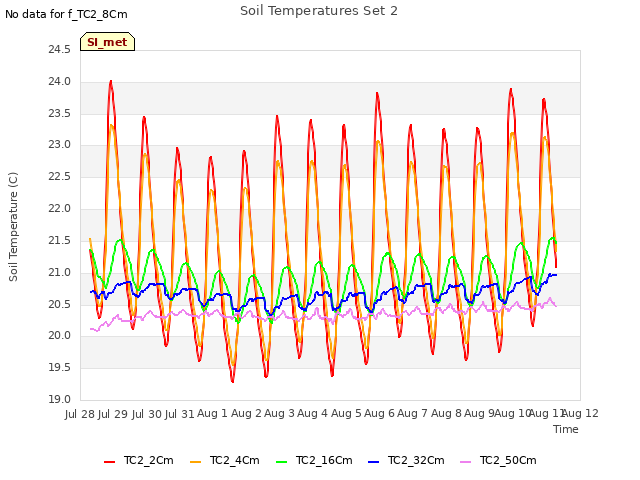Click the red peak near Aug 10
Viewport: 640px width, 480px height.
point(511,89)
